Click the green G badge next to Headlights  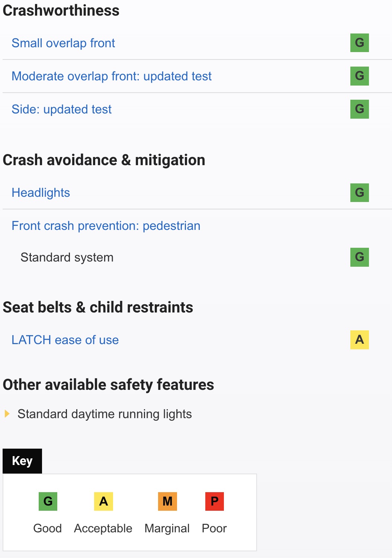(x=359, y=192)
